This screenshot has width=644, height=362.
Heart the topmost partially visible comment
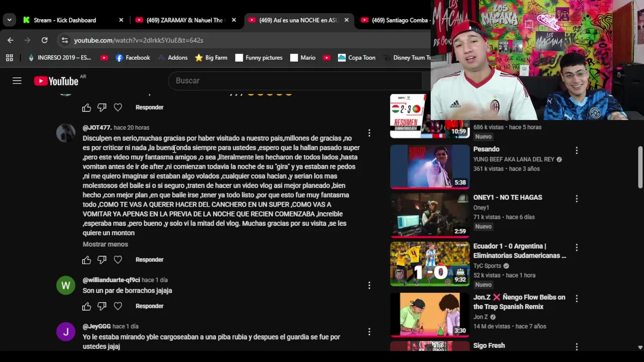118,108
